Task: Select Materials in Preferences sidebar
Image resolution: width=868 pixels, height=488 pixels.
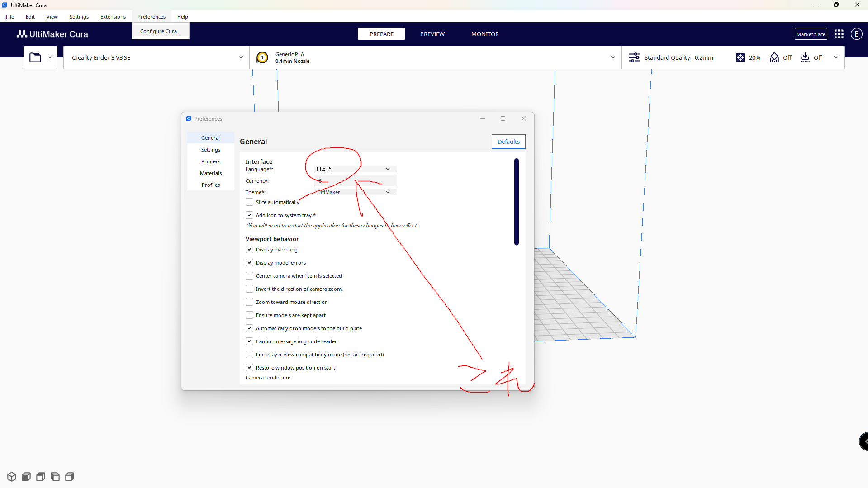Action: [x=211, y=173]
